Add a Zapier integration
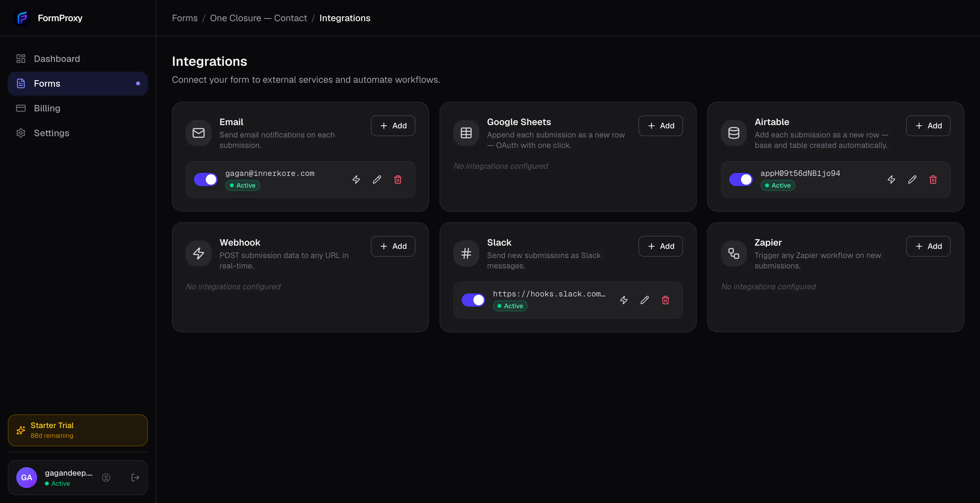This screenshot has width=980, height=503. [x=928, y=246]
